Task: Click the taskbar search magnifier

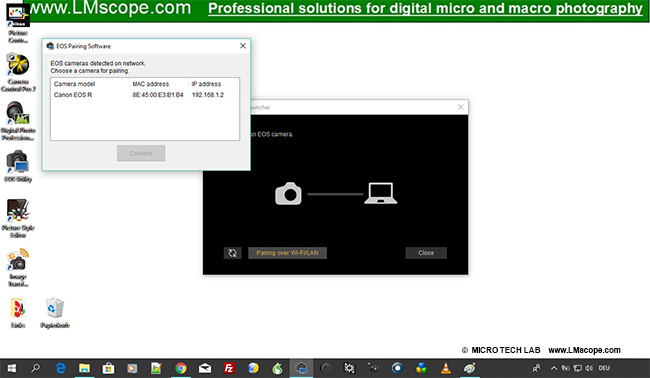Action: (36, 368)
